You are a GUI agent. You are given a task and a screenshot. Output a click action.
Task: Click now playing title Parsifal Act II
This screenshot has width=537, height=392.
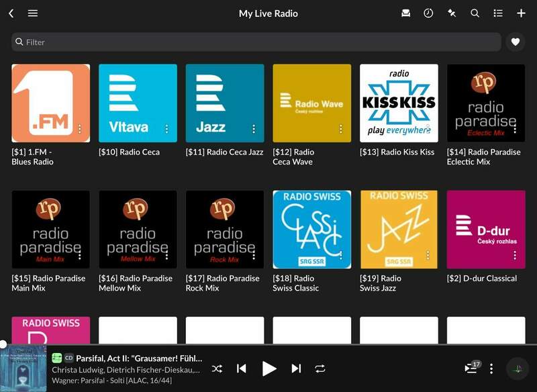[139, 358]
